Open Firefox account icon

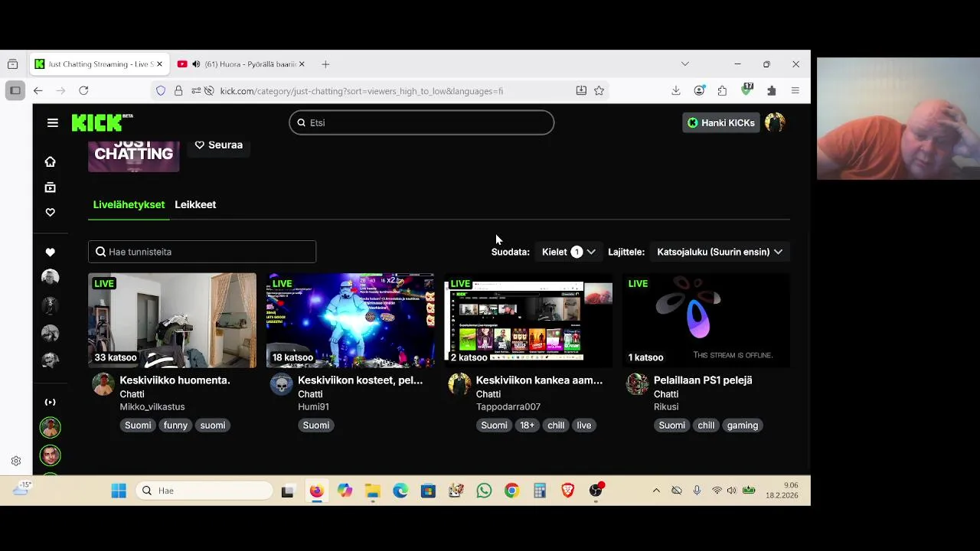coord(699,90)
